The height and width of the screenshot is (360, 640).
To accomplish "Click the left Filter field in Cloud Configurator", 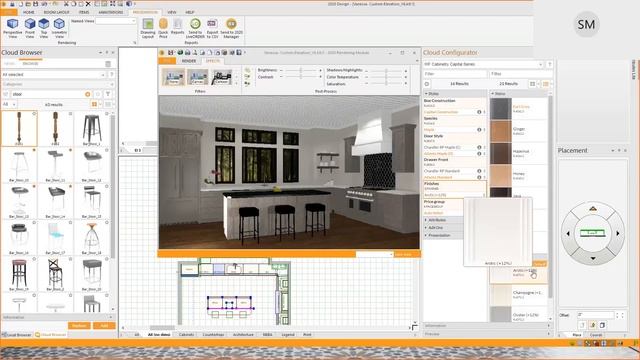I will tap(455, 74).
